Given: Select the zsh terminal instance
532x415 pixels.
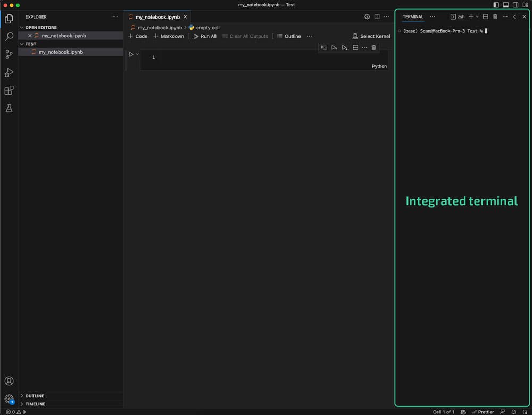Looking at the screenshot, I should click(458, 16).
